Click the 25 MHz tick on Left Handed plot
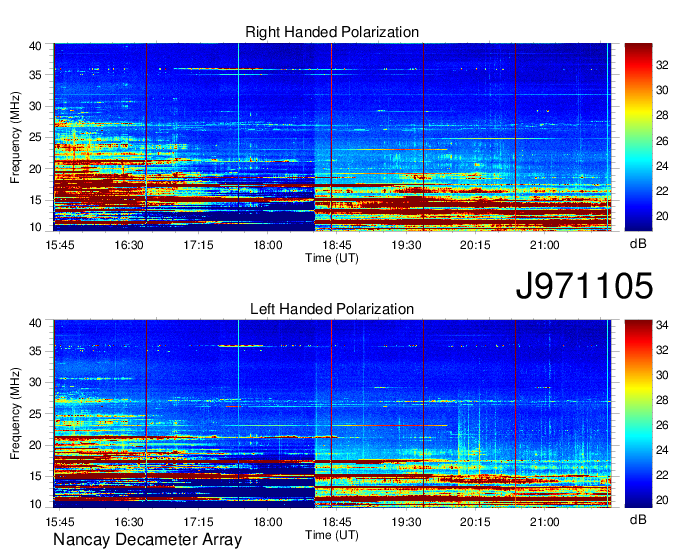Image resolution: width=680 pixels, height=552 pixels. coord(35,414)
